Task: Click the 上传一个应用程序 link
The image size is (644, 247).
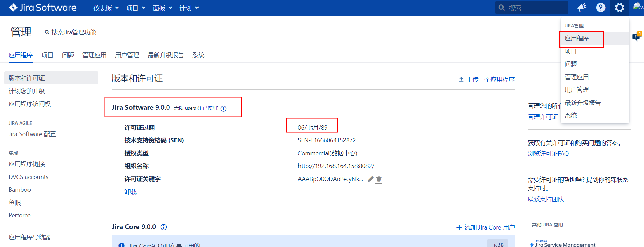Action: click(487, 79)
